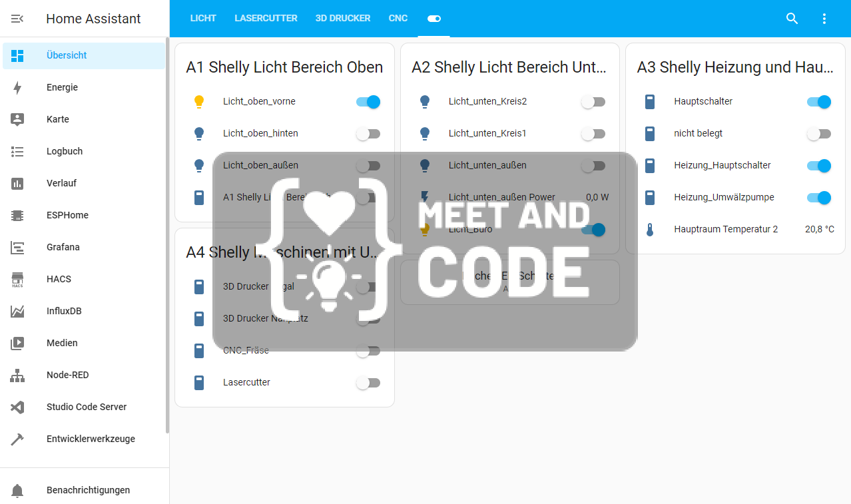The height and width of the screenshot is (504, 851).
Task: Click the ESPHome chip icon
Action: [x=17, y=216]
